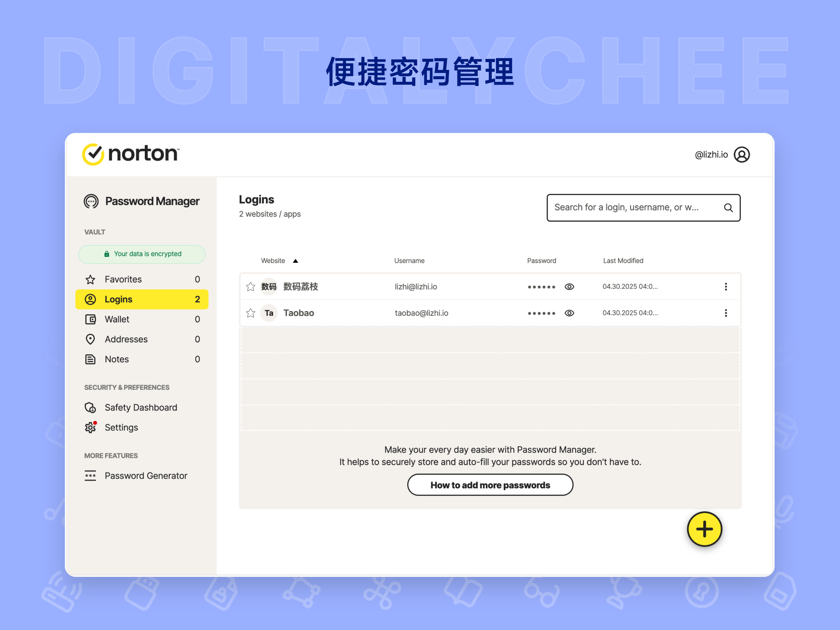Screen dimensions: 840x630
Task: Open the Addresses section
Action: 126,339
